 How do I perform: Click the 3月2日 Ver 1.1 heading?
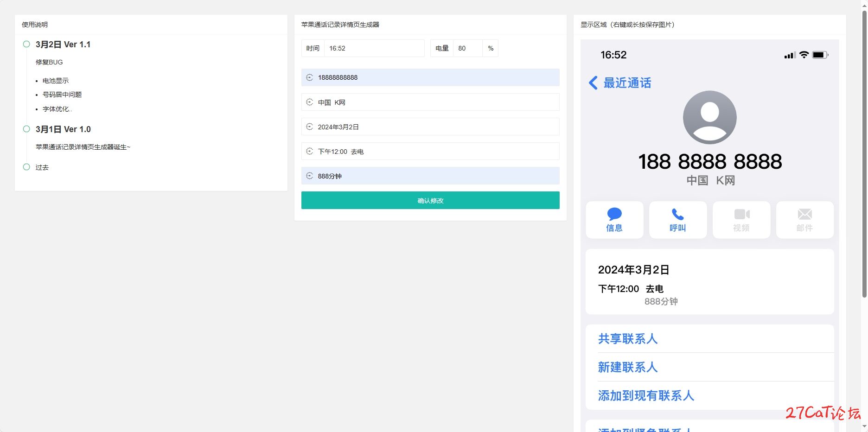pos(63,44)
